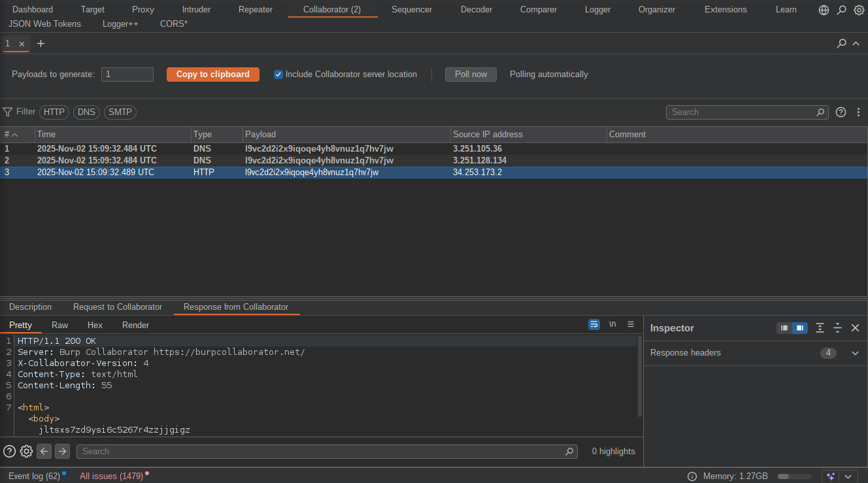Screen dimensions: 868x483
Task: Collapse the tab bar with chevron up
Action: 856,43
